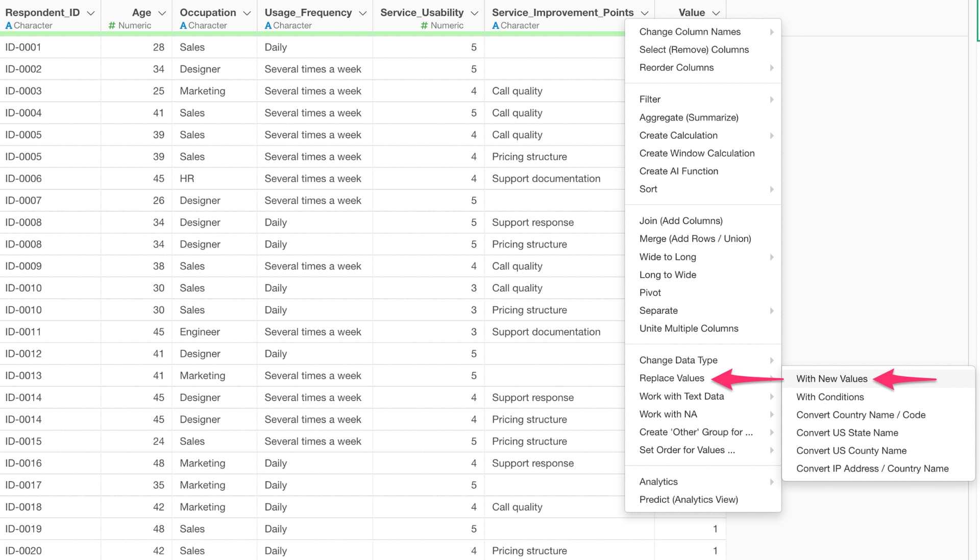Click Character icon under Service_Improvement_Points
980x560 pixels.
coord(496,26)
